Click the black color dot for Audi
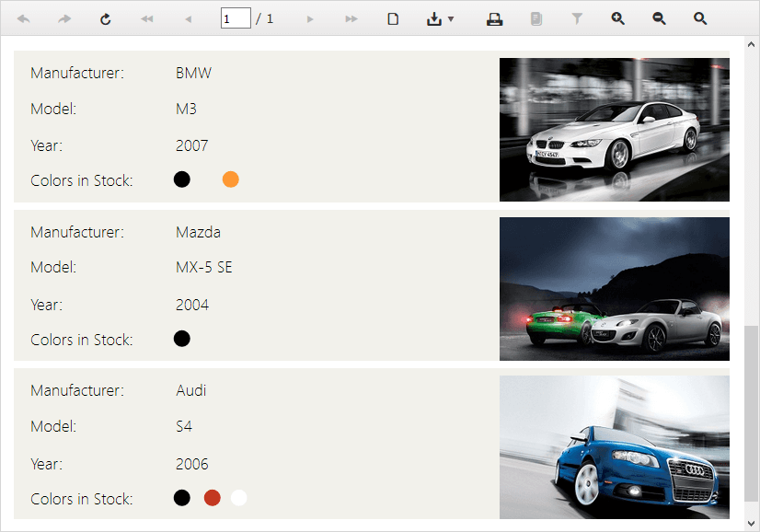Viewport: 760px width, 532px height. (182, 498)
